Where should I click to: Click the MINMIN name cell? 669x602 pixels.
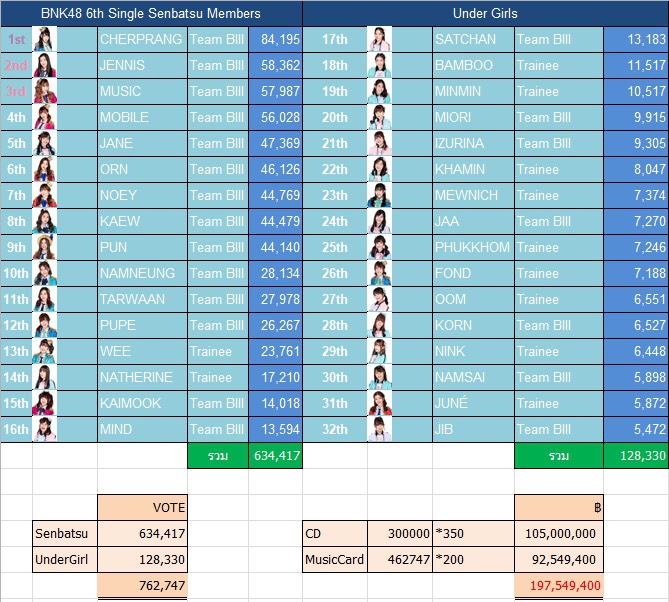point(473,91)
